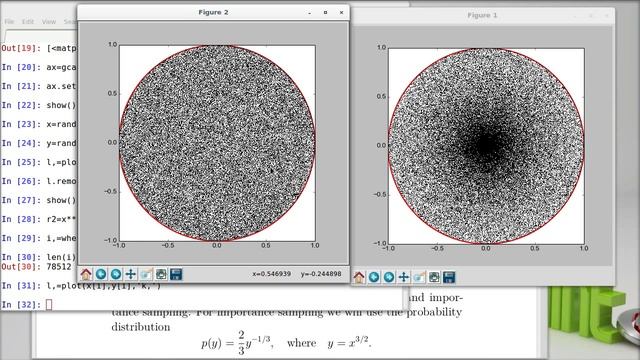Bring Figure 1 forward via its title bar
Screen dimensions: 640x360
pos(482,16)
